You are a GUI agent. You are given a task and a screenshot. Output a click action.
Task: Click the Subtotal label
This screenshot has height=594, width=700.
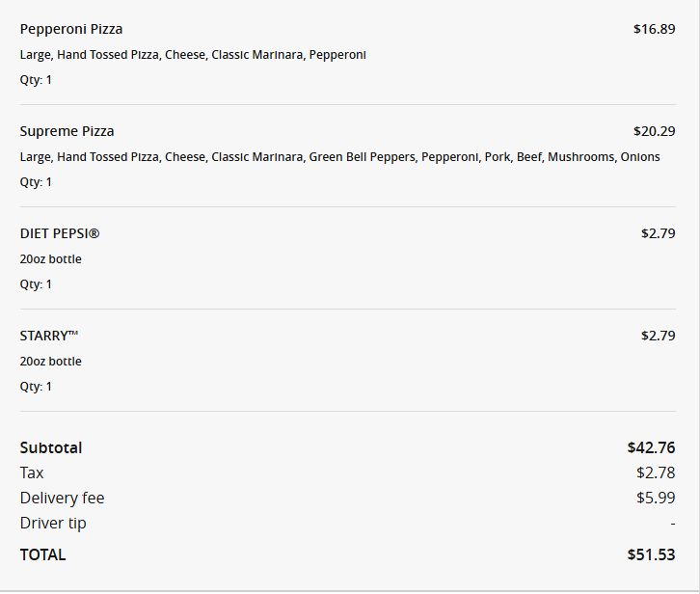click(x=51, y=447)
